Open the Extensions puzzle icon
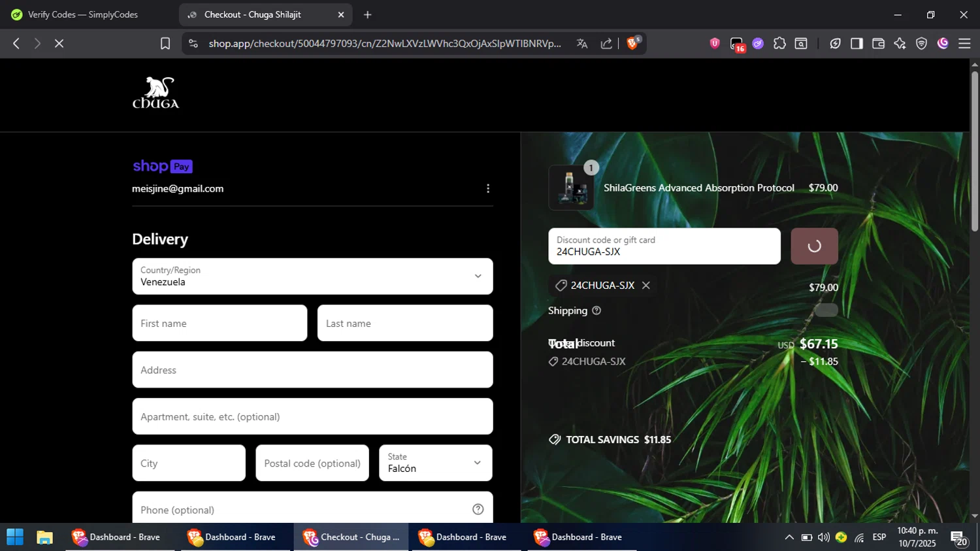This screenshot has width=980, height=551. point(779,43)
